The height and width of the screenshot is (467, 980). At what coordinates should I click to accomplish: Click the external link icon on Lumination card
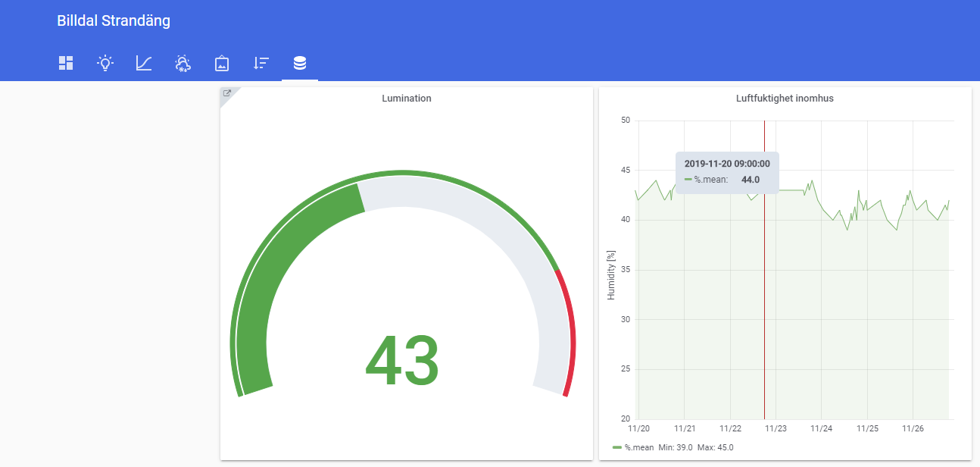[x=226, y=93]
